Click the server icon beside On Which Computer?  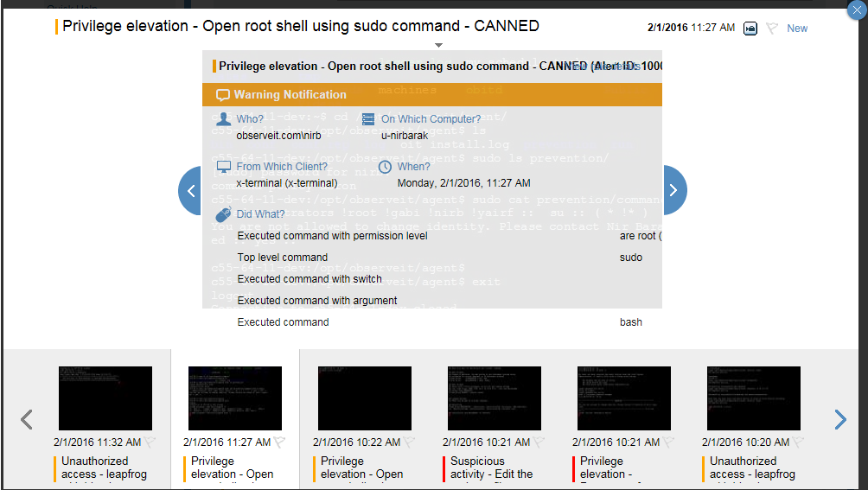pyautogui.click(x=368, y=119)
